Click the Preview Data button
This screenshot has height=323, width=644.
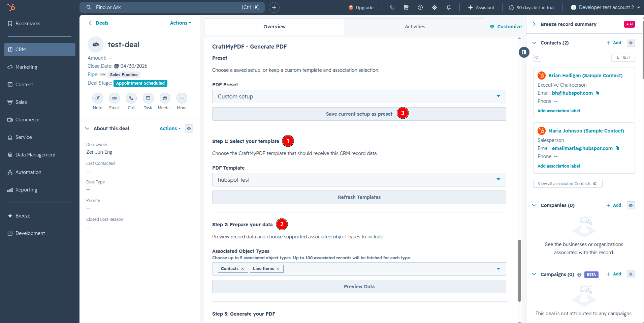(359, 287)
